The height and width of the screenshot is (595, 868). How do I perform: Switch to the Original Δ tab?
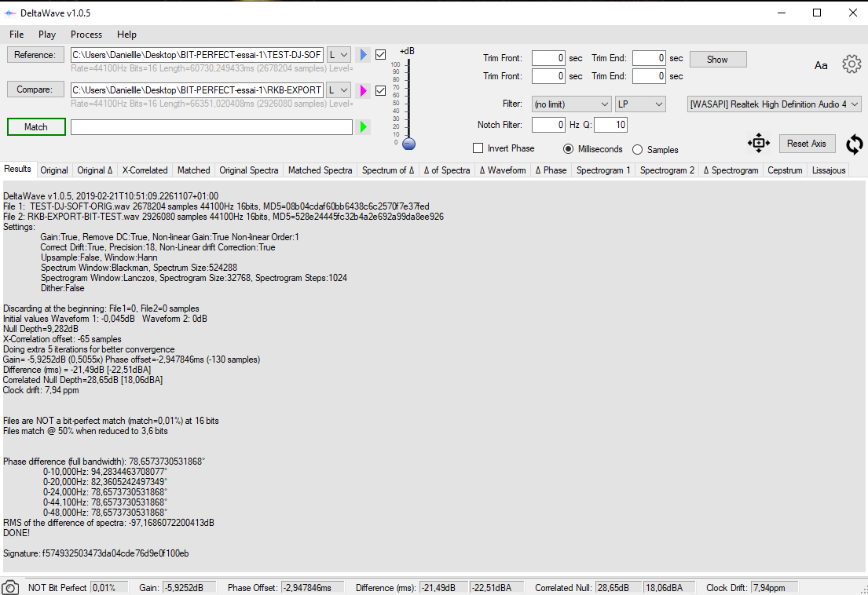(x=95, y=170)
